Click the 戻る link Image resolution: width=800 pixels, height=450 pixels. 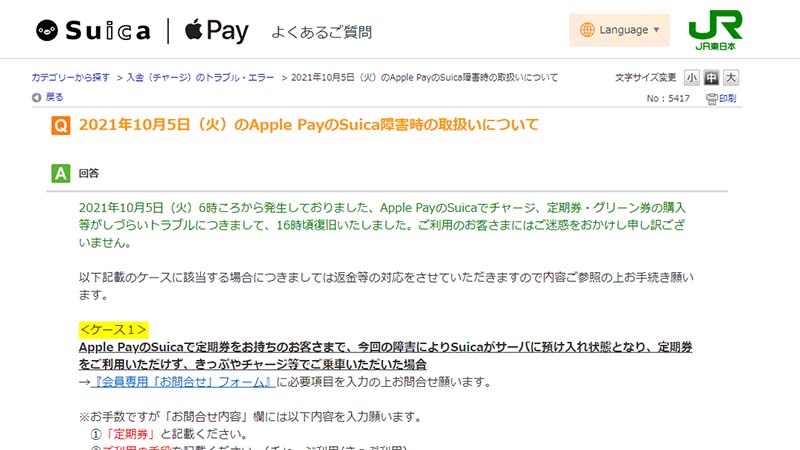pyautogui.click(x=55, y=97)
